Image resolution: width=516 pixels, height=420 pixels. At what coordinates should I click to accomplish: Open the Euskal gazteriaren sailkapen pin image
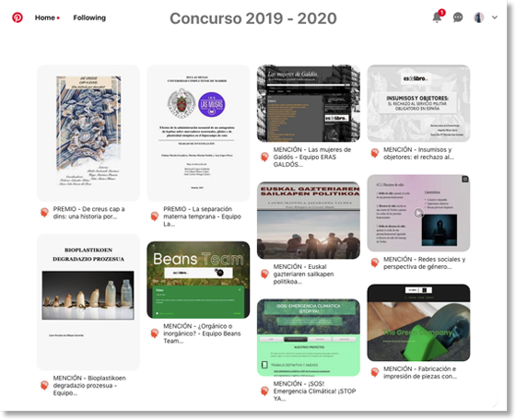[309, 220]
